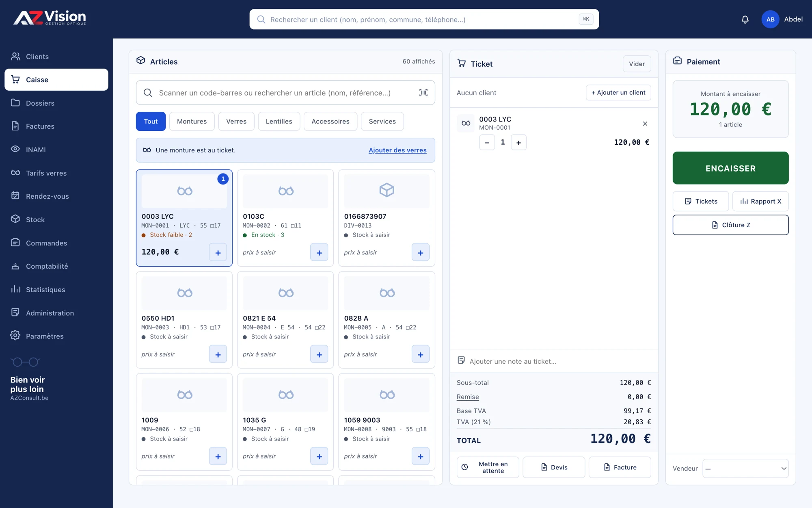Viewport: 812px width, 508px height.
Task: Click the 'Stock faible · 2' status
Action: 171,235
